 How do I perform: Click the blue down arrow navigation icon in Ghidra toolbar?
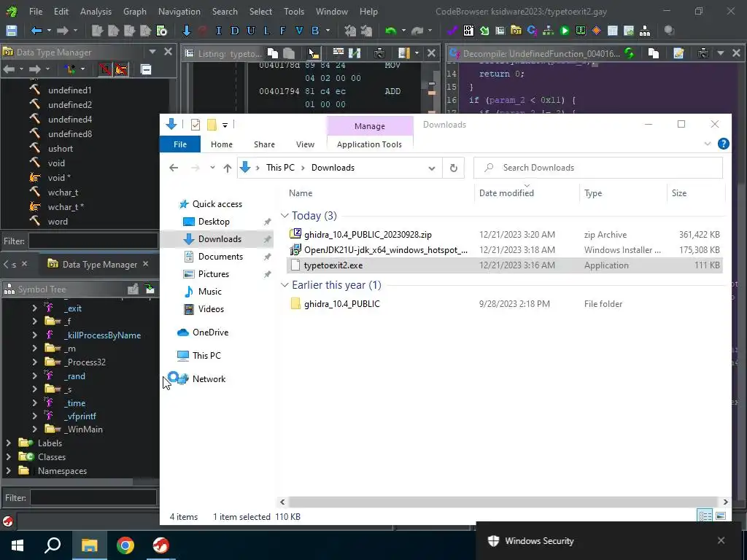coord(186,31)
